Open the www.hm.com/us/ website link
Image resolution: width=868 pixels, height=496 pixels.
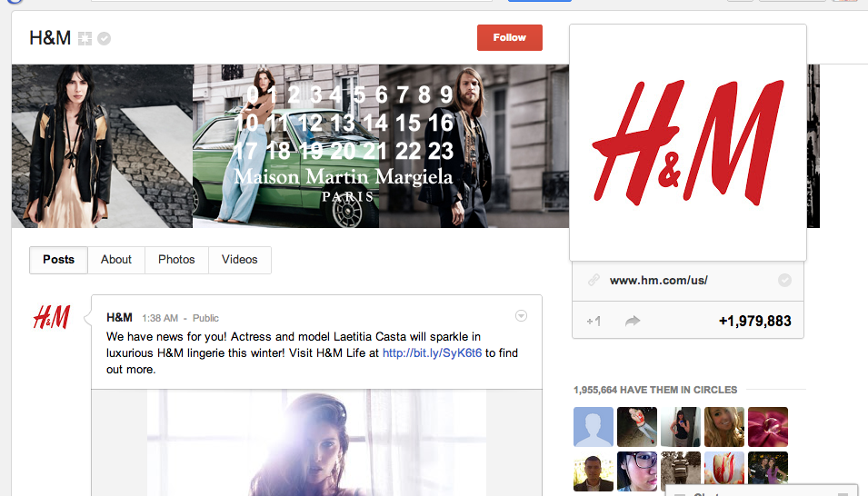pos(658,280)
